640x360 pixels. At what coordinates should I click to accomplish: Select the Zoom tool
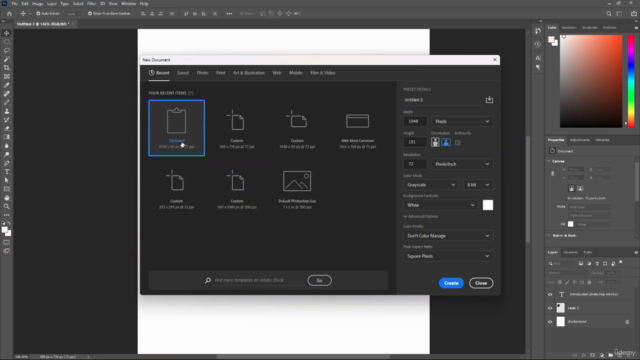click(7, 207)
